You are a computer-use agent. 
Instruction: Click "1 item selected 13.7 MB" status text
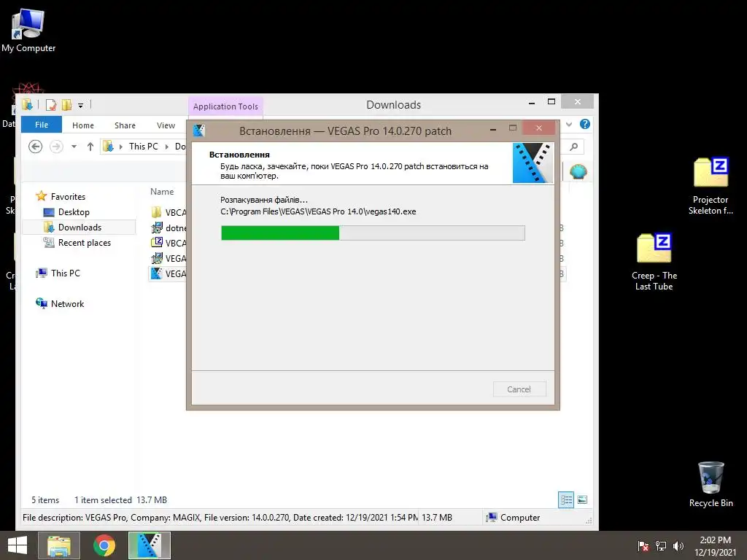[x=120, y=500]
